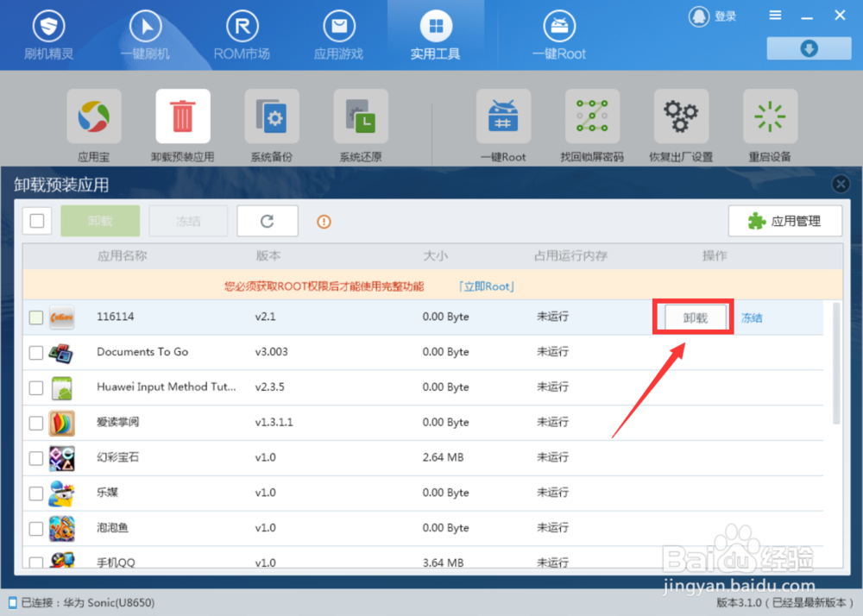Screen dimensions: 863x616
Task: Open the 应用宝 app store tool
Action: [93, 116]
